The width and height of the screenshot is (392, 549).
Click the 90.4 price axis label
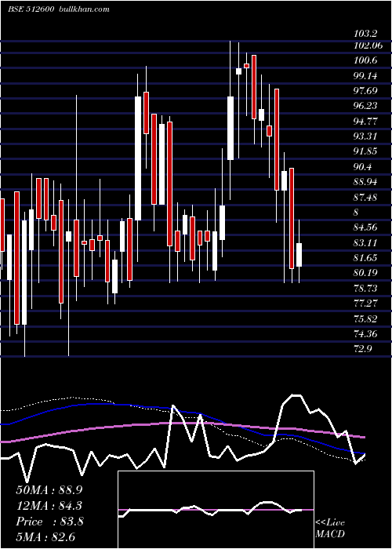coord(363,166)
